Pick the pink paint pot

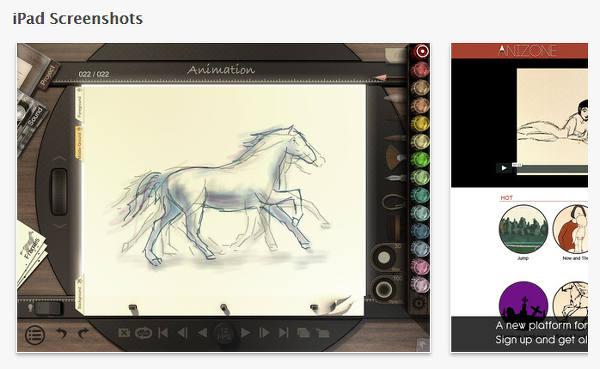pyautogui.click(x=420, y=266)
